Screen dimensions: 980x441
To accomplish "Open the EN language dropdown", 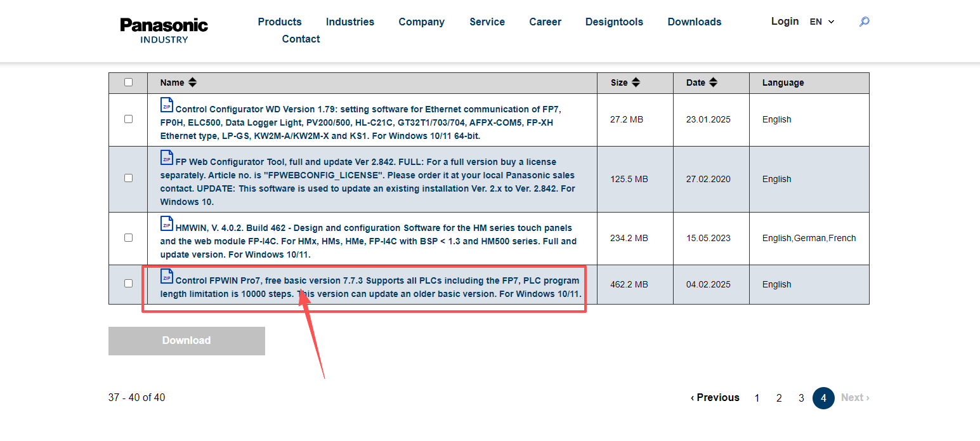I will (822, 22).
